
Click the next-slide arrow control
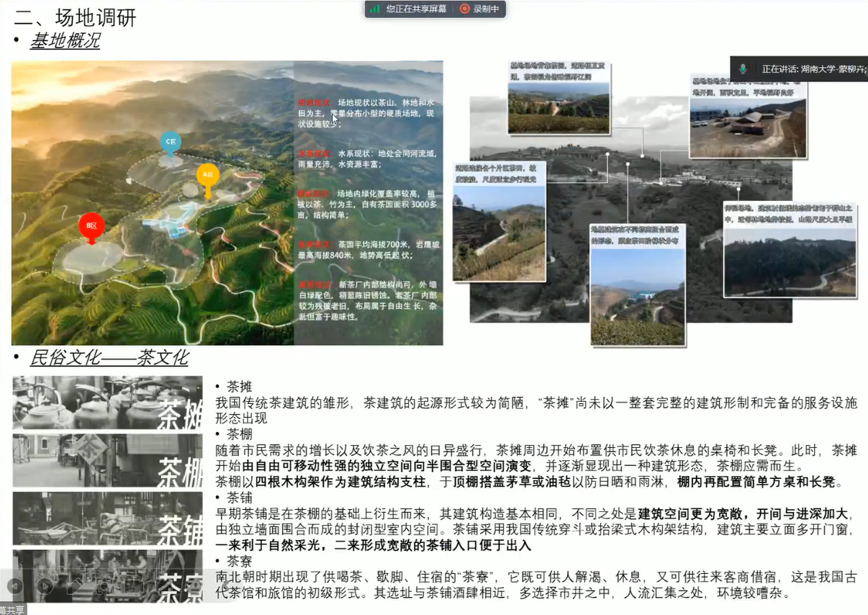45,585
